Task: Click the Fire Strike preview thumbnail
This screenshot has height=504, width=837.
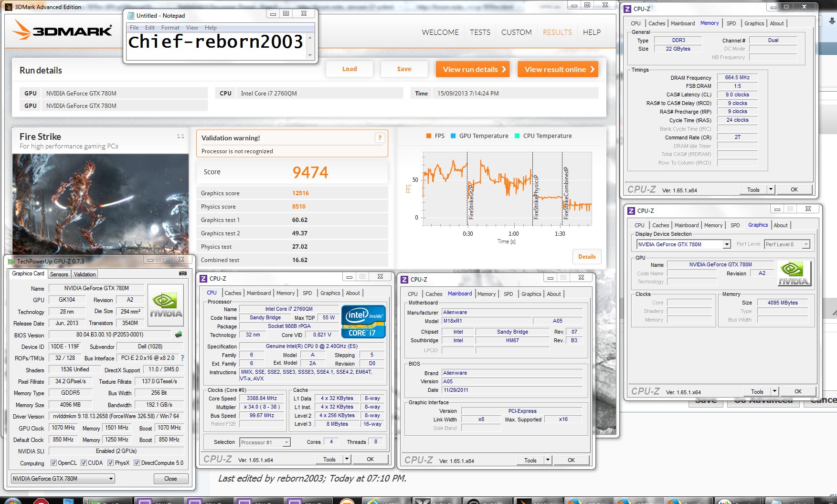Action: pyautogui.click(x=100, y=204)
